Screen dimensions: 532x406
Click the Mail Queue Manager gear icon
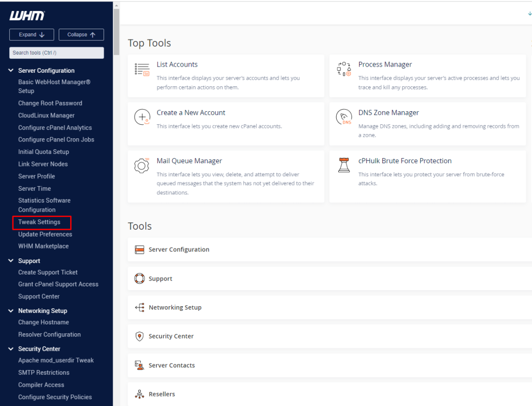[142, 166]
